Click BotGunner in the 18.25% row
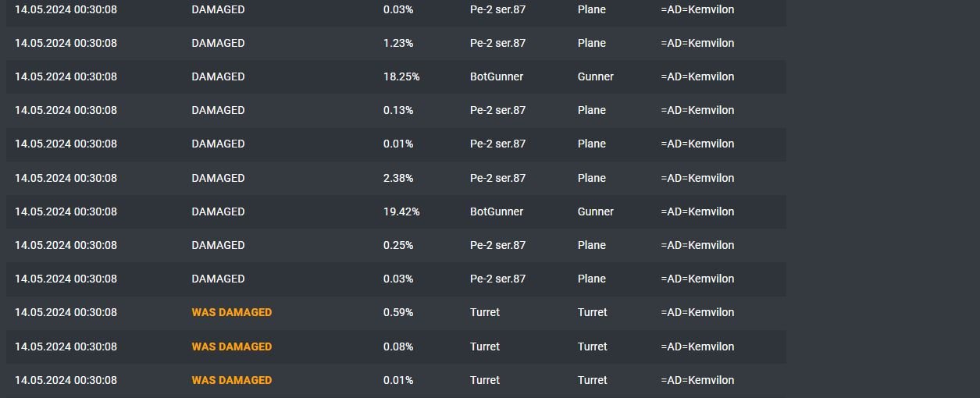The image size is (980, 398). [497, 76]
